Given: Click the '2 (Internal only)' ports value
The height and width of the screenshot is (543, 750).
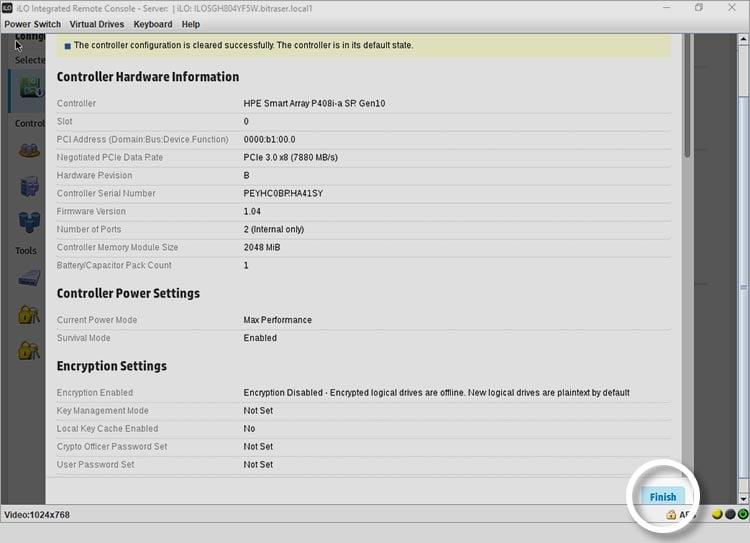Looking at the screenshot, I should point(274,229).
